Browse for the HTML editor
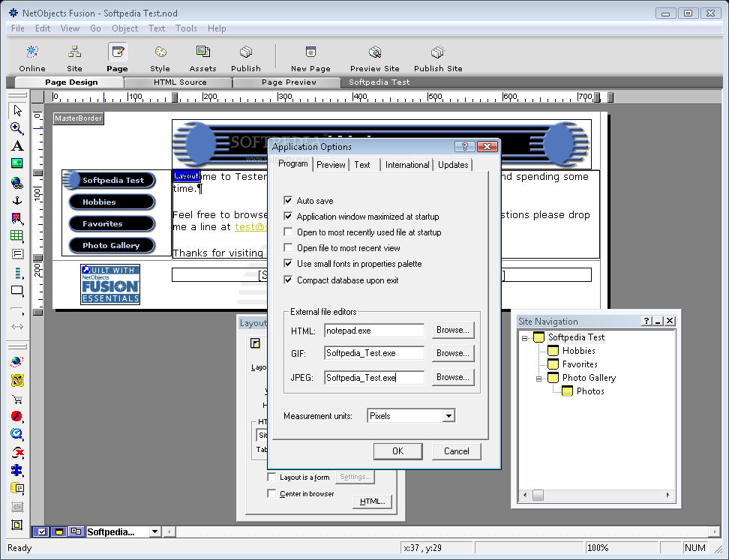 453,330
